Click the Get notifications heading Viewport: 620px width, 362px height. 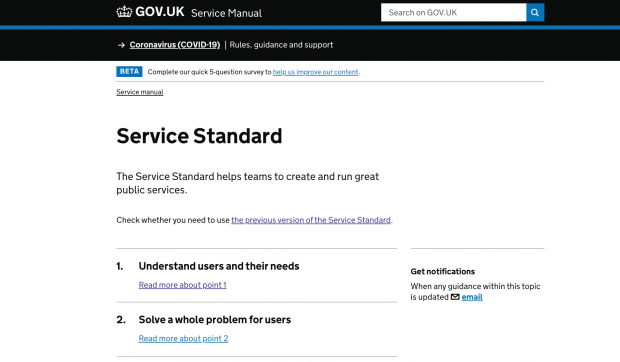(x=442, y=272)
